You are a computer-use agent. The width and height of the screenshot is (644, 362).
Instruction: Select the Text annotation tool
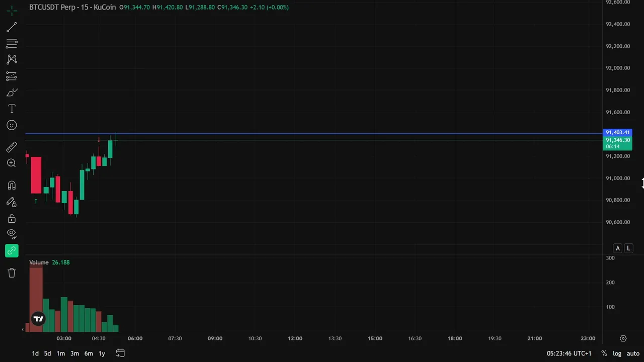point(12,109)
